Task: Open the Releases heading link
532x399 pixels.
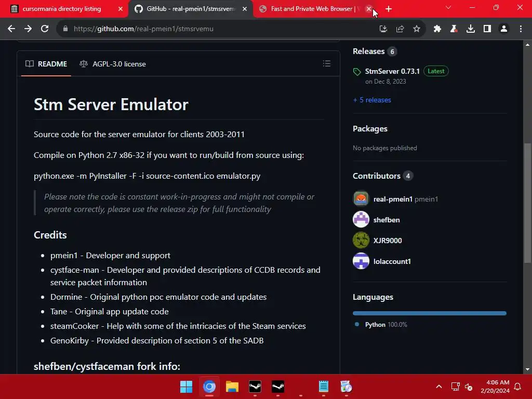Action: pos(368,51)
